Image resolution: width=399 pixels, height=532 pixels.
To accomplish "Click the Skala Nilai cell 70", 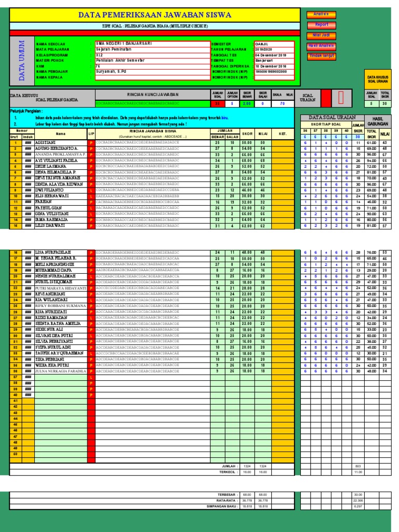I will pos(282,103).
